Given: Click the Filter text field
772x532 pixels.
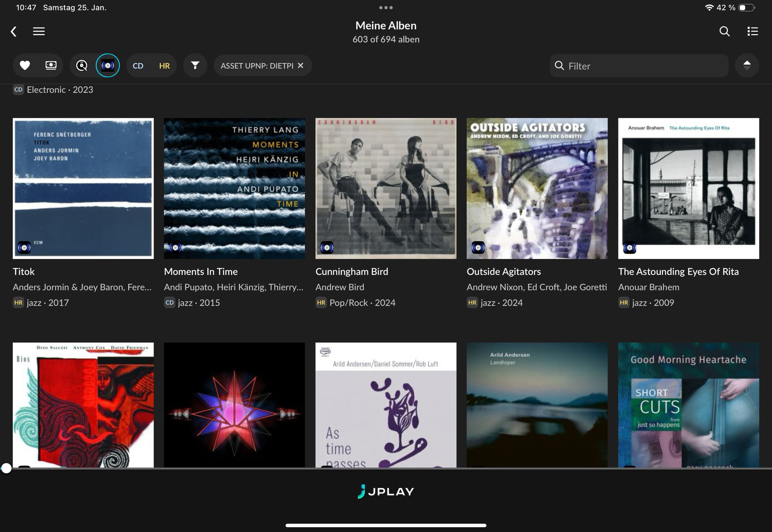Looking at the screenshot, I should pos(639,66).
